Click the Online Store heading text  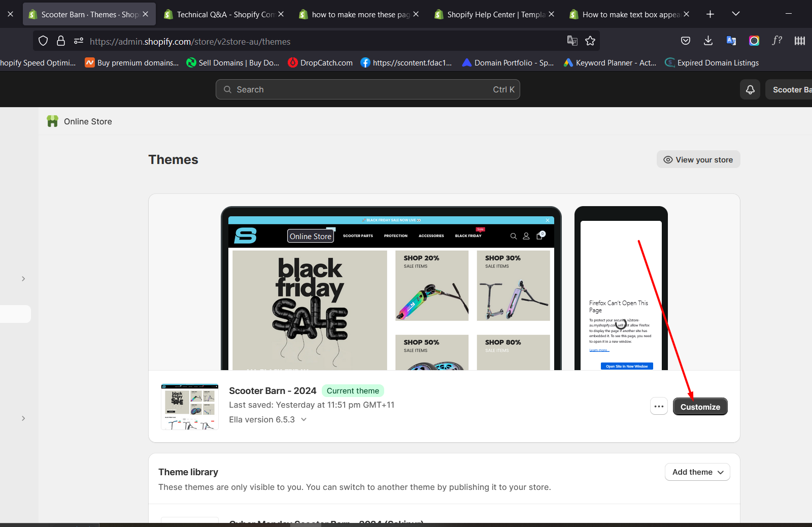tap(88, 121)
